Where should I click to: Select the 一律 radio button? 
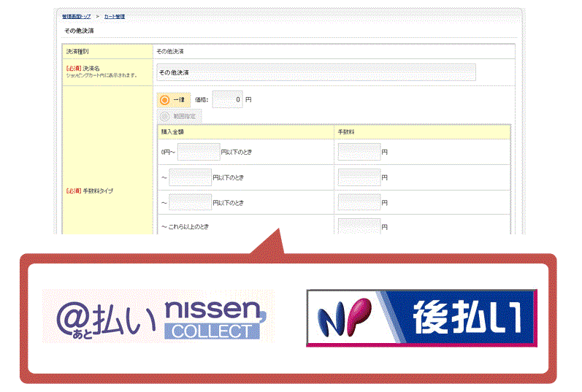[x=165, y=100]
